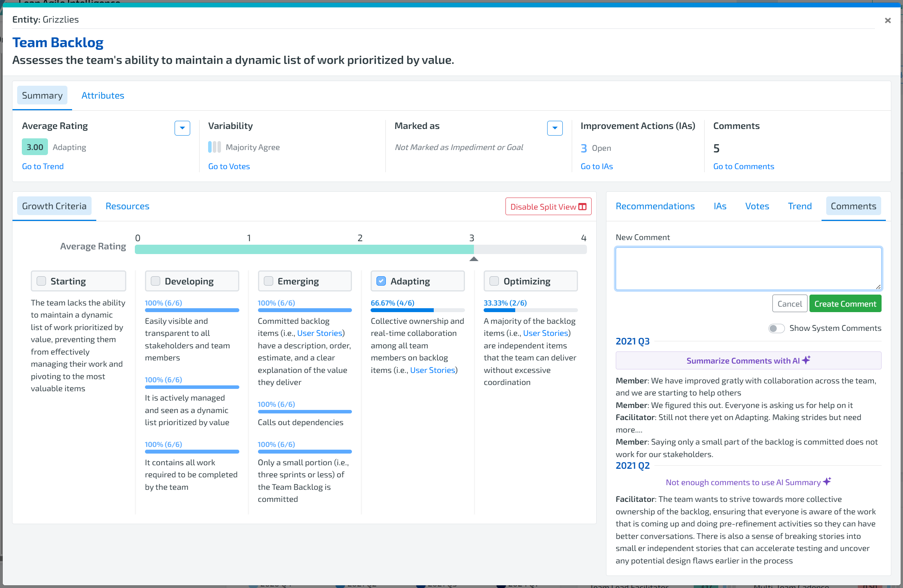The width and height of the screenshot is (903, 588).
Task: Click the sparkle icon next to Not enough comments
Action: pyautogui.click(x=827, y=481)
